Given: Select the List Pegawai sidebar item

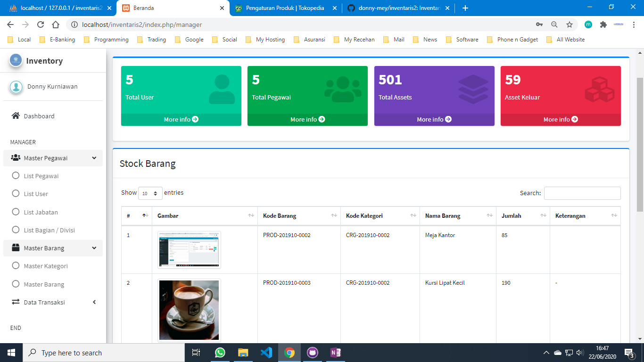Looking at the screenshot, I should point(41,176).
